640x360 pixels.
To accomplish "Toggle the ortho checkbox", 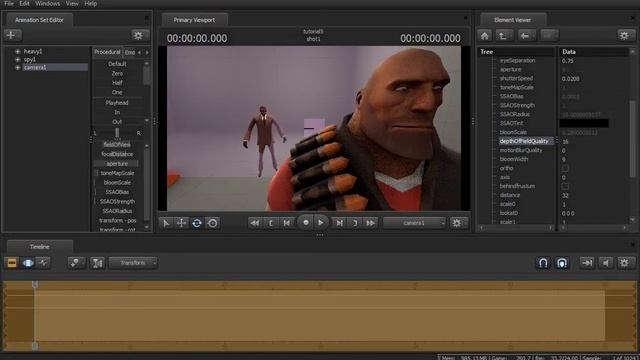I will tap(565, 168).
